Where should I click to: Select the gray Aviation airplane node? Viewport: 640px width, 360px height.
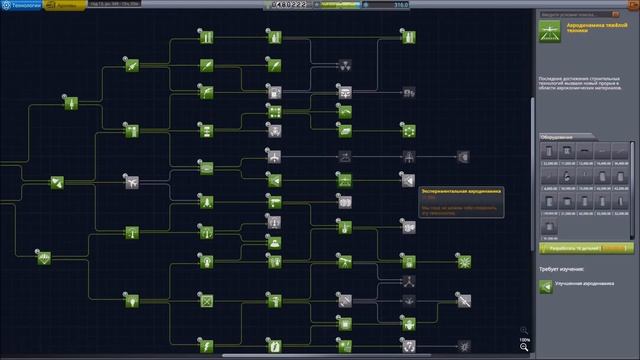tap(132, 182)
